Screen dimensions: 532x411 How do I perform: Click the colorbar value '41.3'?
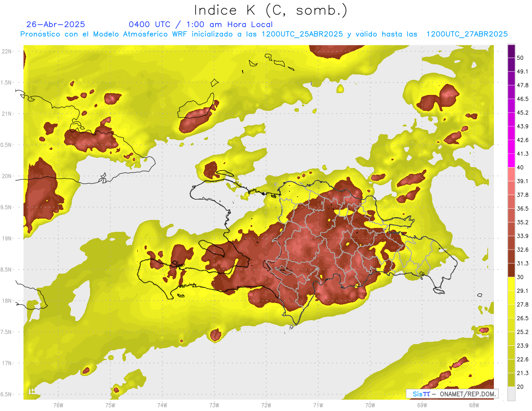point(523,154)
